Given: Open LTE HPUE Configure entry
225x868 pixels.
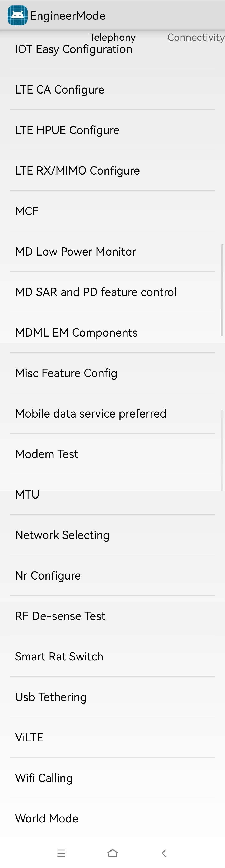Looking at the screenshot, I should (x=113, y=130).
